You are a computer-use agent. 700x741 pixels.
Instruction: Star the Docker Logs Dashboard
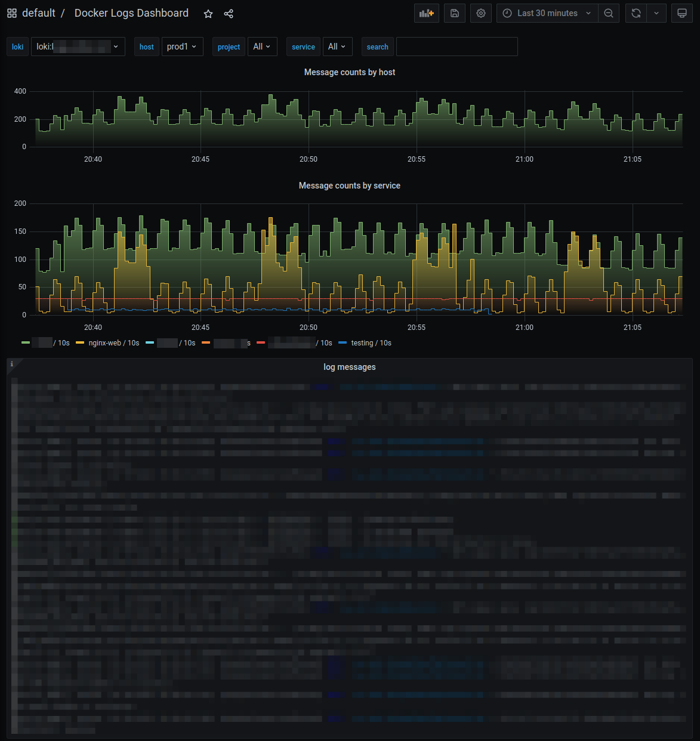[208, 13]
